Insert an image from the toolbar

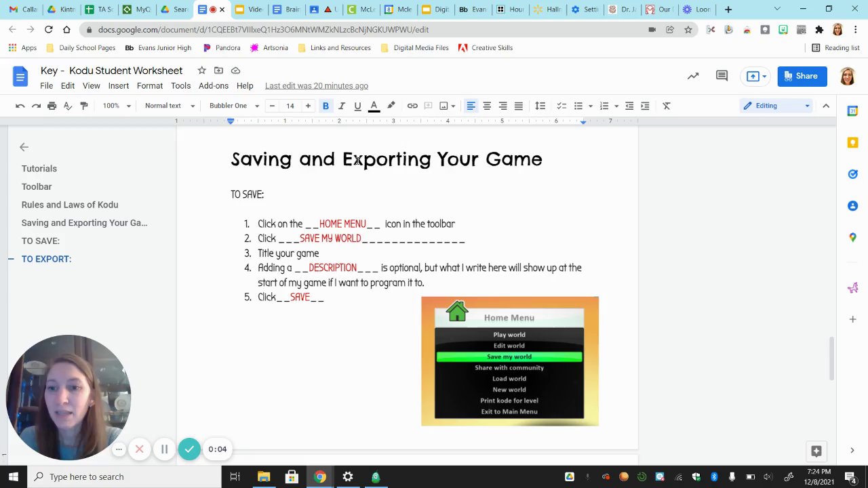443,106
